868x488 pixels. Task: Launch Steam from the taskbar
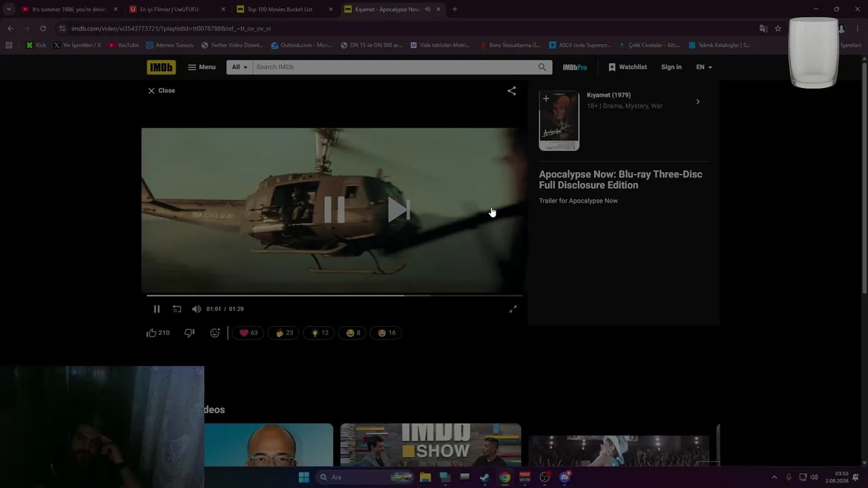click(x=485, y=477)
